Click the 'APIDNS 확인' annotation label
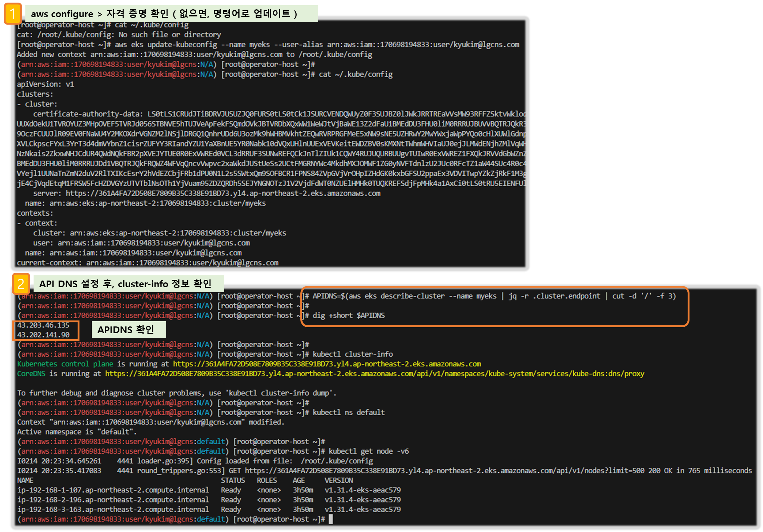 [x=128, y=330]
